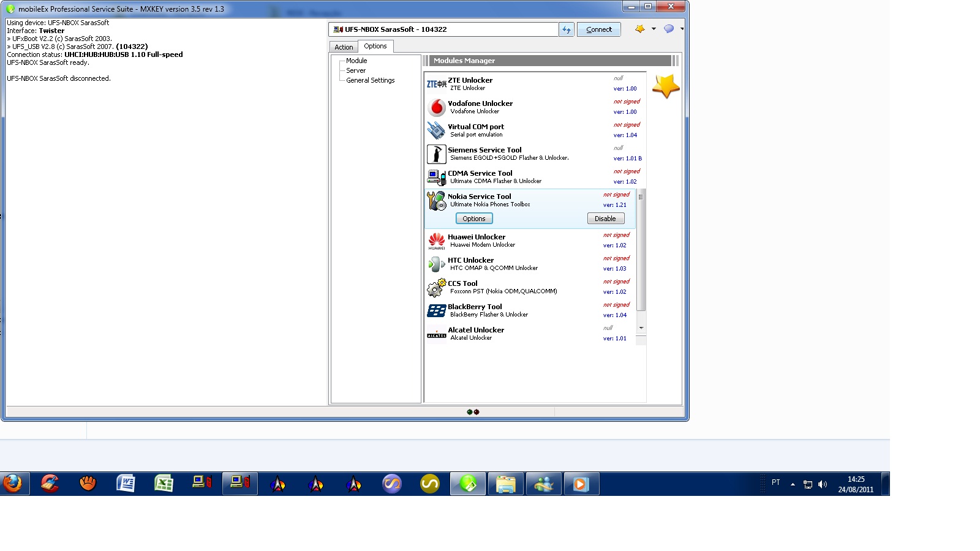980x551 pixels.
Task: Click the Alcatel Unlocker logo icon
Action: point(436,335)
